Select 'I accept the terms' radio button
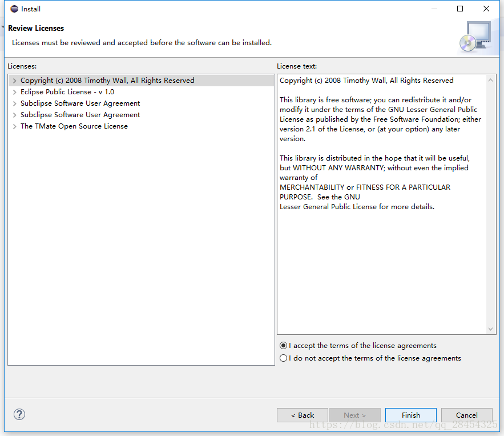The height and width of the screenshot is (436, 504). point(283,346)
